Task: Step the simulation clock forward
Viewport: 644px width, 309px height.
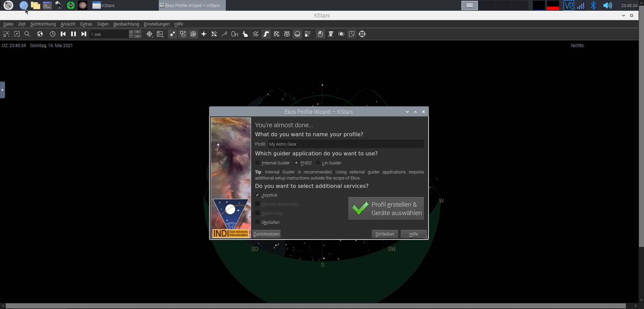Action: [84, 34]
